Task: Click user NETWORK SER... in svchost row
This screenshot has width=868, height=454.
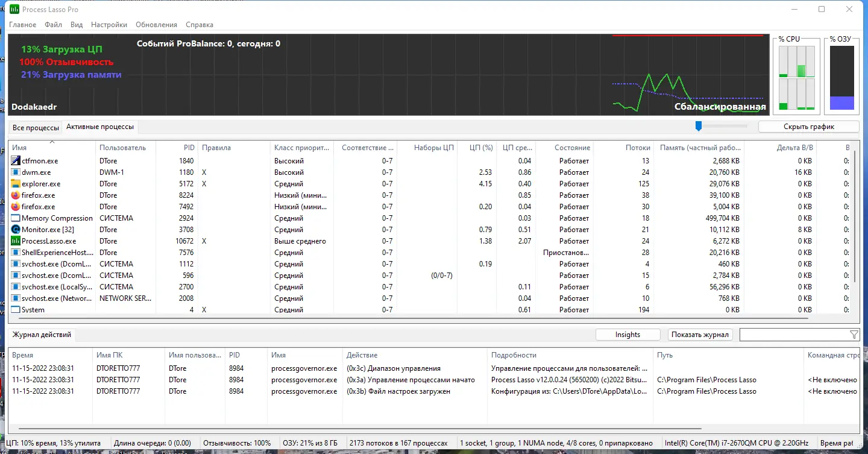Action: point(125,298)
